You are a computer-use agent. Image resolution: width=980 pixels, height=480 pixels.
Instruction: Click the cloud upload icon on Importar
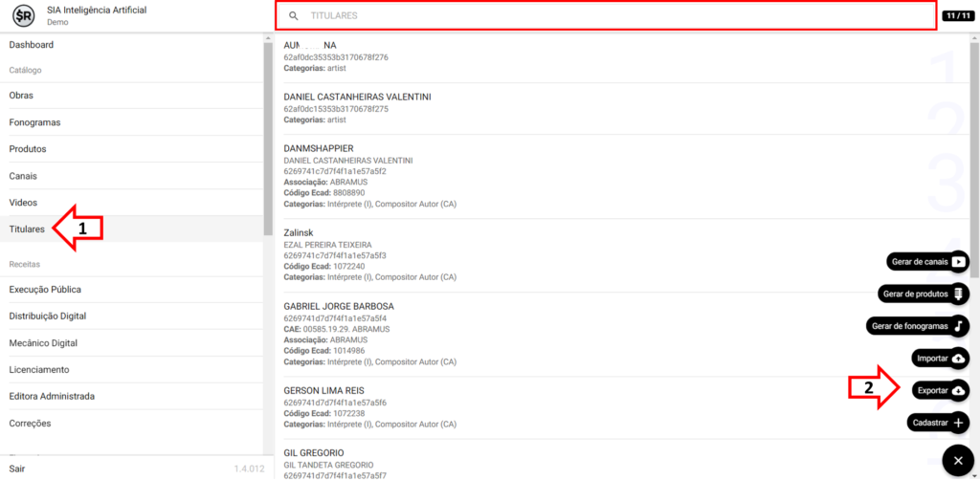[x=958, y=359]
